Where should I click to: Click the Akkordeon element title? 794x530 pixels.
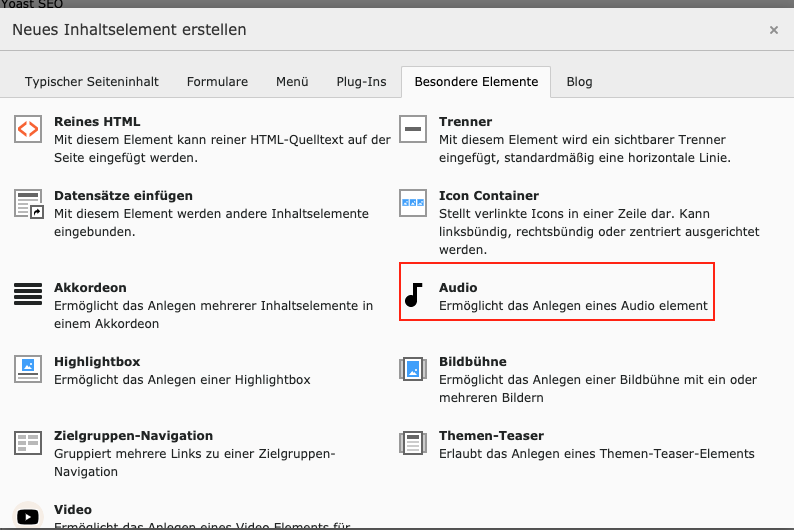(90, 288)
